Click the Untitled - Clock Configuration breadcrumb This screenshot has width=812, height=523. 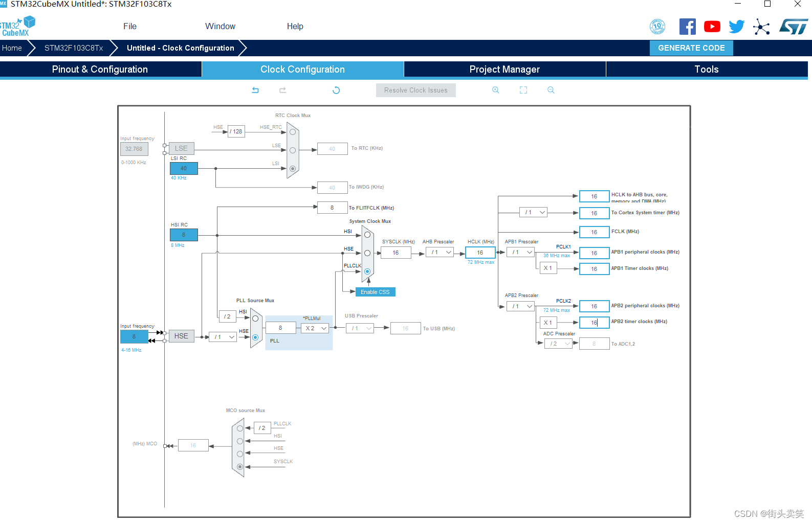coord(181,48)
